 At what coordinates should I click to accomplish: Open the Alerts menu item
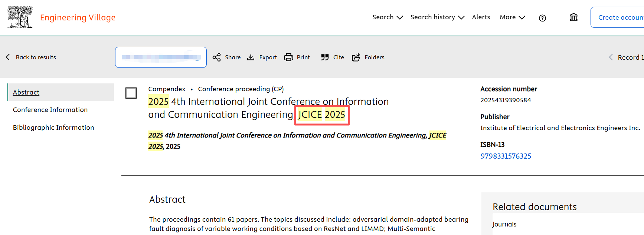[481, 17]
